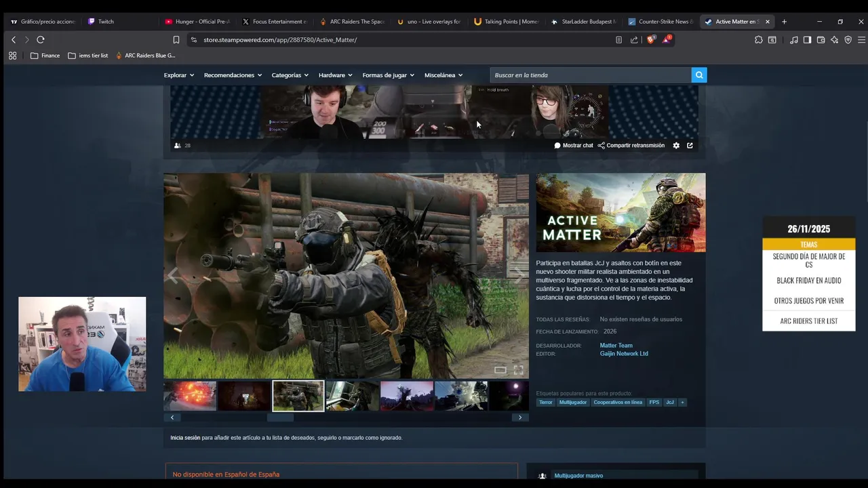Open the Brave Shields lion icon
Screen dimensions: 868x488
651,39
